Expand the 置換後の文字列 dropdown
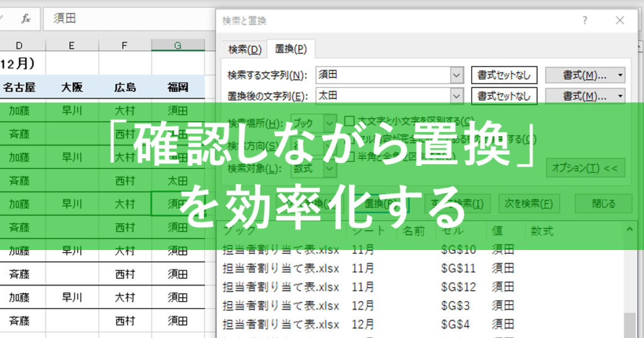This screenshot has height=338, width=644. (457, 96)
